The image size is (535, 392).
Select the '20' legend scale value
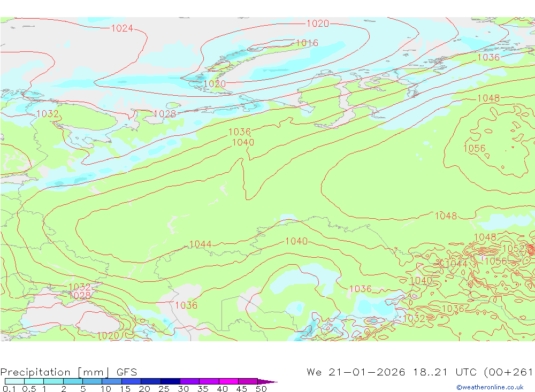tap(144, 389)
